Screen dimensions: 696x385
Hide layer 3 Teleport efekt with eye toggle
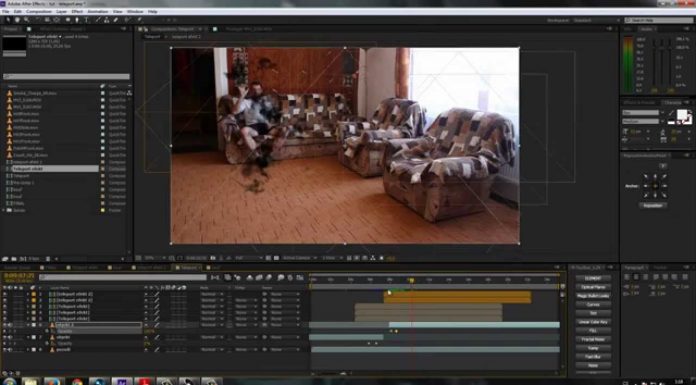point(5,306)
